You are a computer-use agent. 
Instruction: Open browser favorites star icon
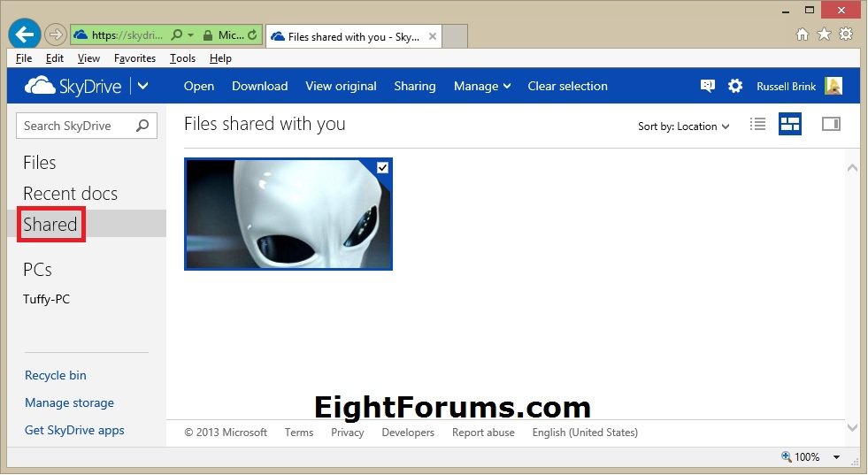click(824, 34)
